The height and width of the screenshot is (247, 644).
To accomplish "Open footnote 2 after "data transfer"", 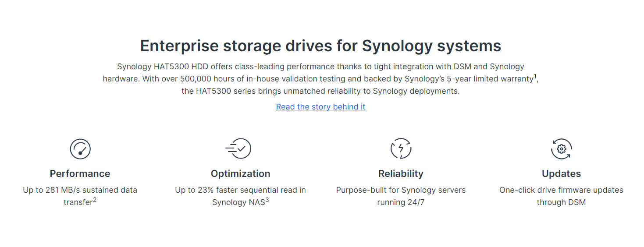I will [x=95, y=200].
